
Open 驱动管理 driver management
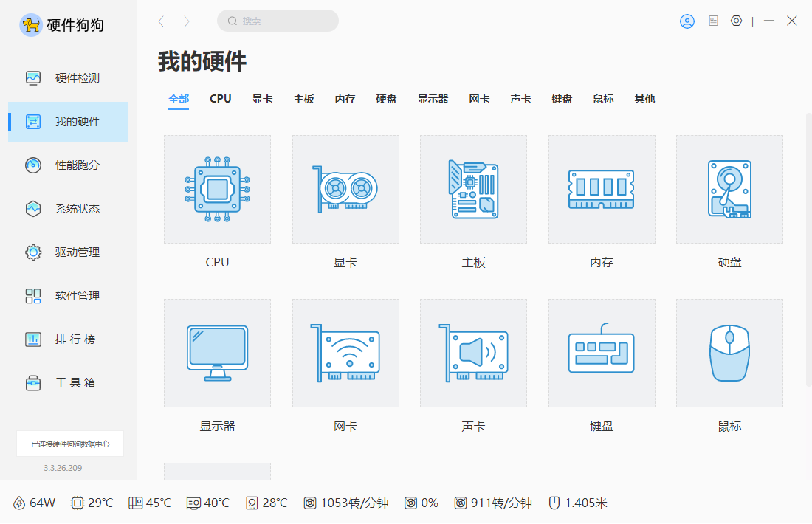click(68, 252)
